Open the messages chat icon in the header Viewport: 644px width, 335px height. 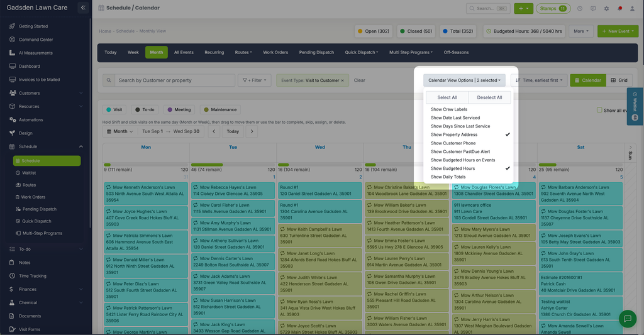coord(593,8)
